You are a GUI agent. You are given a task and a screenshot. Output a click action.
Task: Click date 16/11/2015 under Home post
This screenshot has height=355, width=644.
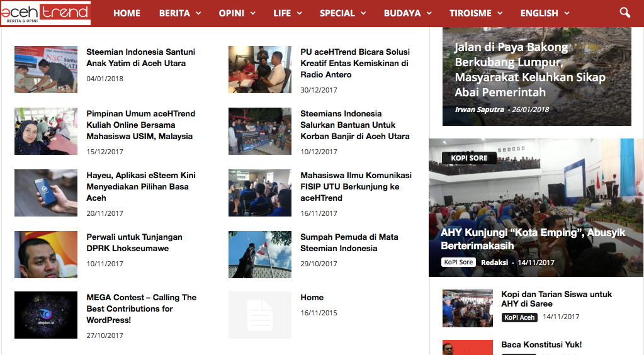tap(319, 313)
